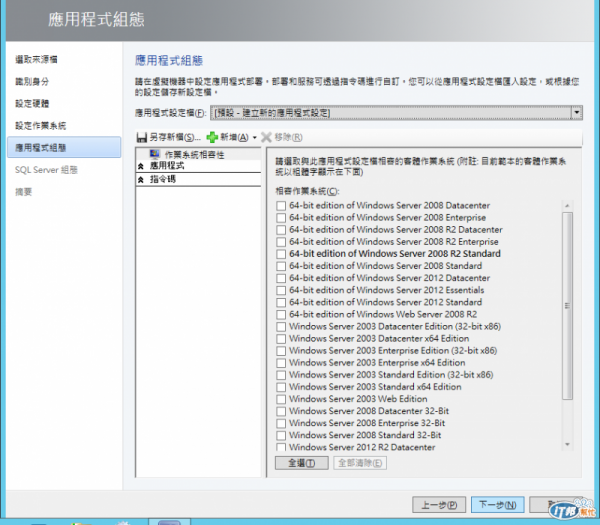Check 64-bit Windows Web Server 2008 R2
Image resolution: width=600 pixels, height=525 pixels.
[281, 315]
